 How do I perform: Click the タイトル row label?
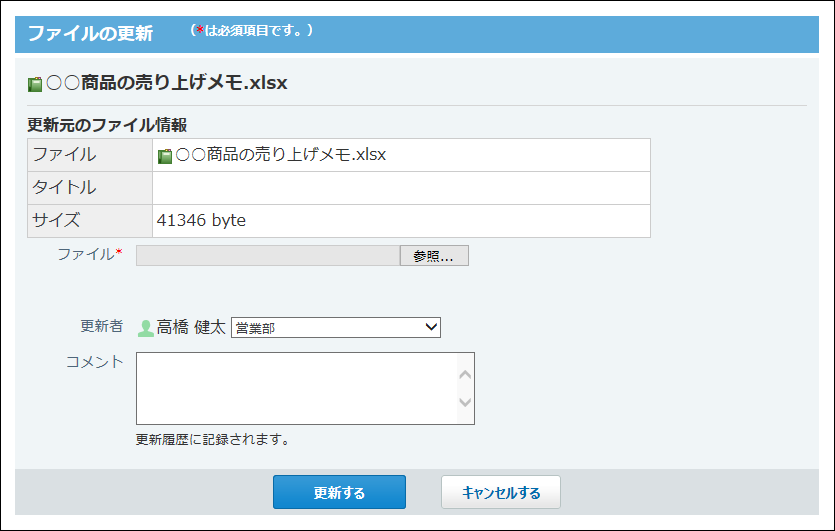click(x=64, y=187)
